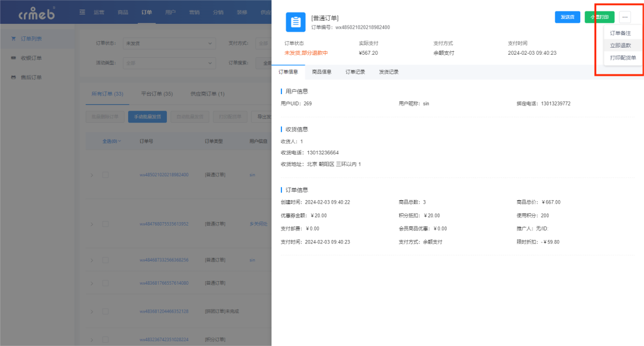Click the green 小票打印 button
Screen dimensions: 644x346
point(599,17)
